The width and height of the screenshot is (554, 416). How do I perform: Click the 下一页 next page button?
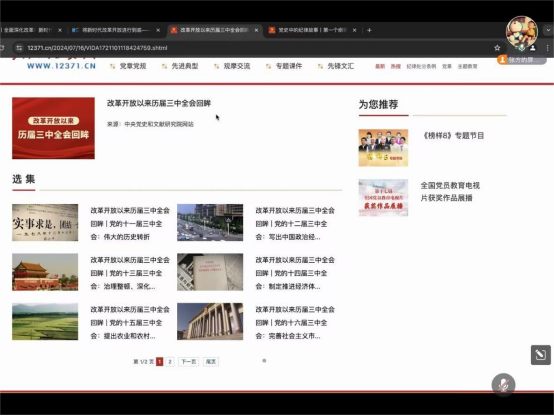189,362
